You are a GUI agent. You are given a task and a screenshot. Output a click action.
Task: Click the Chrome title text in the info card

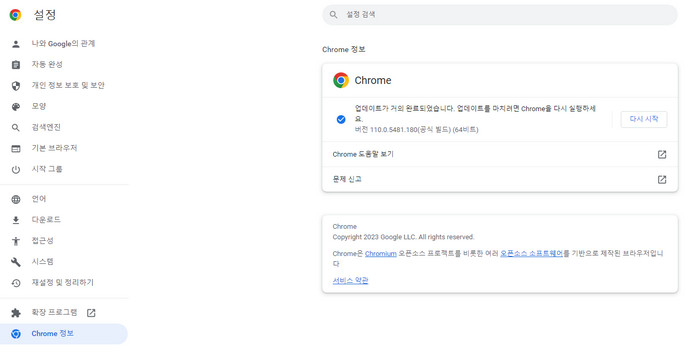[x=373, y=80]
